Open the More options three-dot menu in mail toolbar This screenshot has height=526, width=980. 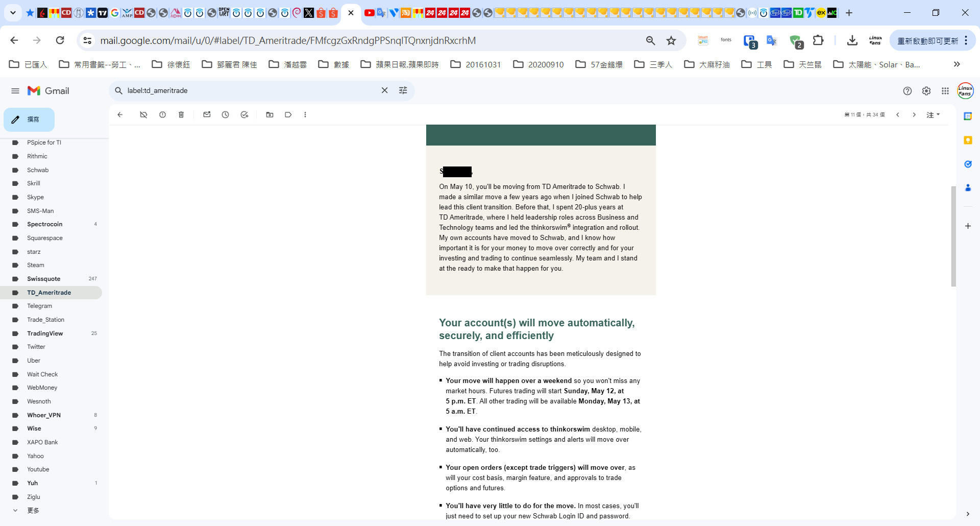tap(305, 115)
